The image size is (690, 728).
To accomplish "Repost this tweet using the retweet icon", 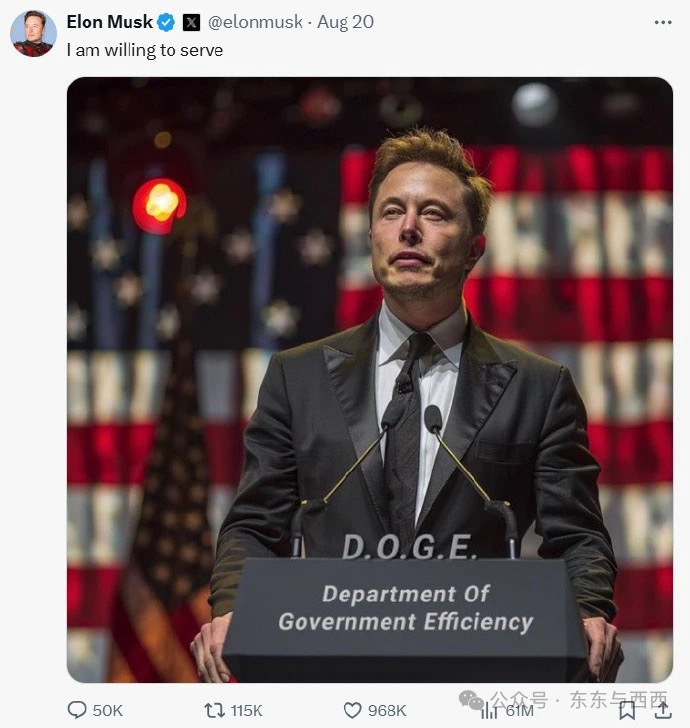I will pos(214,710).
